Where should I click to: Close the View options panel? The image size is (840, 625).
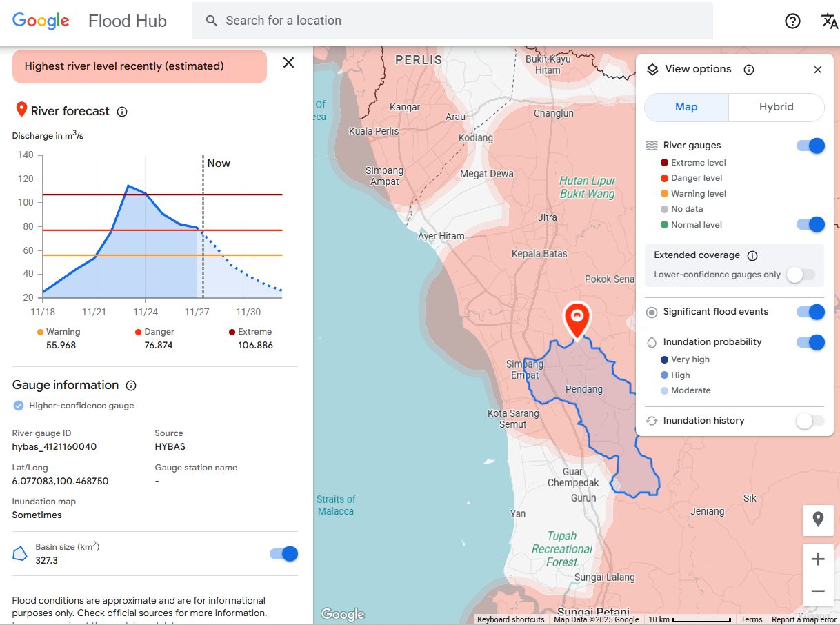(x=818, y=70)
